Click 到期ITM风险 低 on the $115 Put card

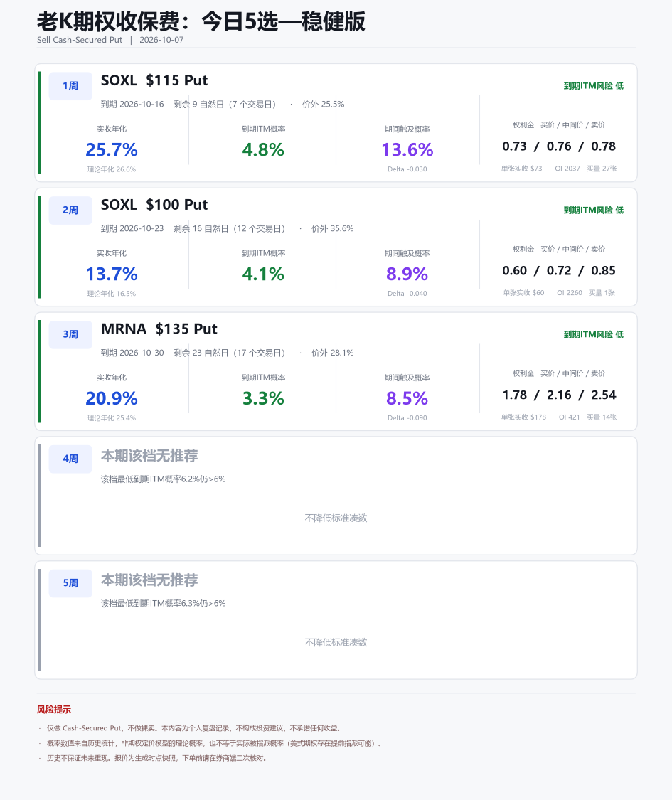(x=593, y=86)
